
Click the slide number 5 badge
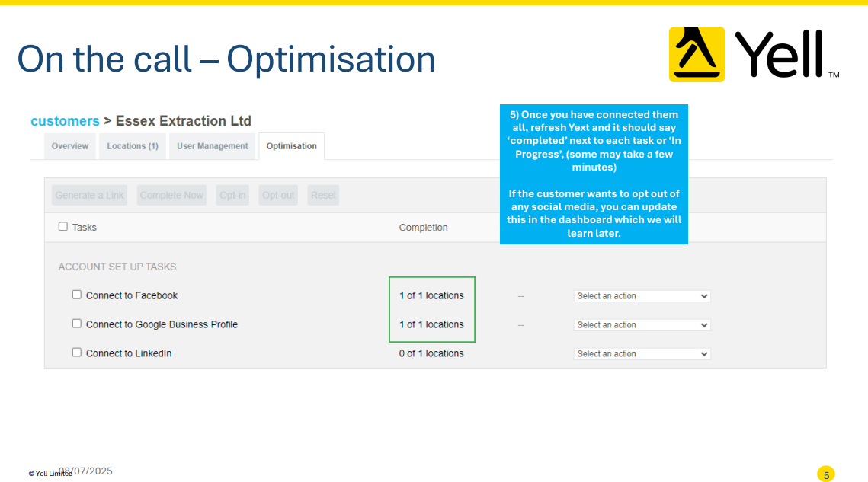pyautogui.click(x=826, y=474)
